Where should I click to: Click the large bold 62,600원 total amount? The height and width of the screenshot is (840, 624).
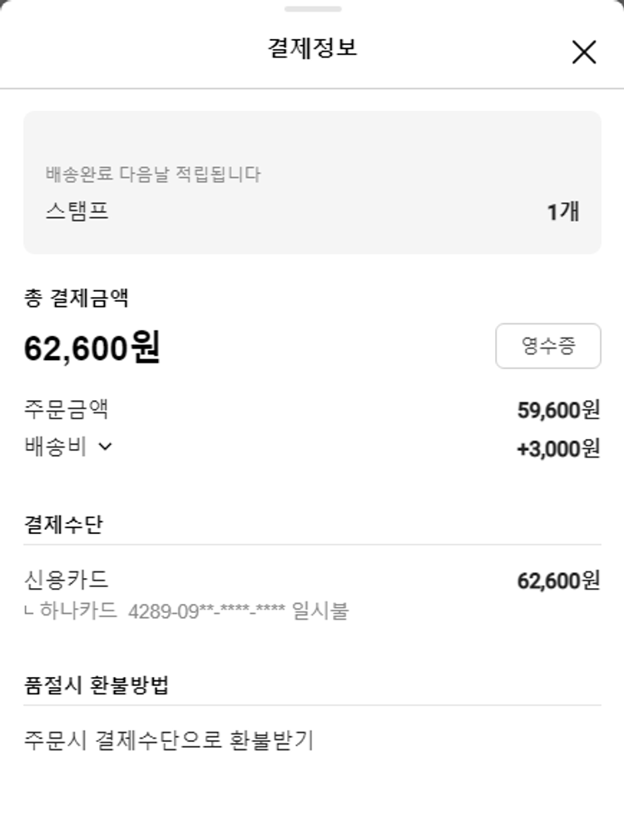point(92,348)
